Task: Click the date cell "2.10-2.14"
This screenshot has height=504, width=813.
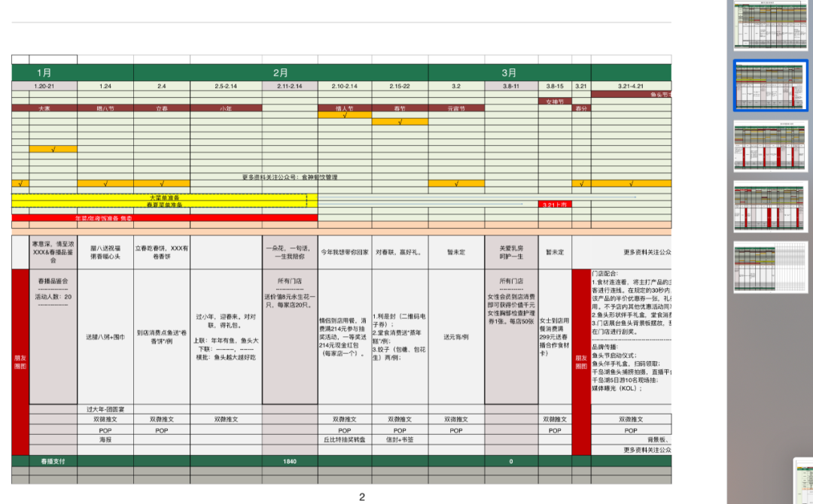Action: 345,86
